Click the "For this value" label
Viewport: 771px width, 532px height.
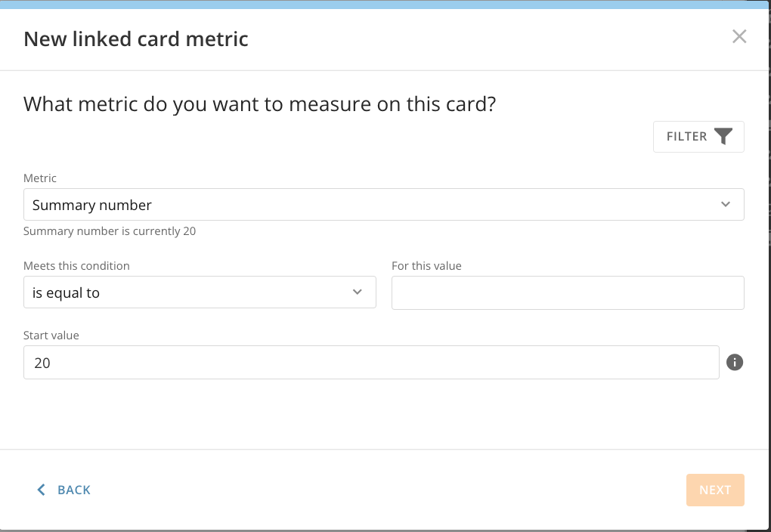426,266
